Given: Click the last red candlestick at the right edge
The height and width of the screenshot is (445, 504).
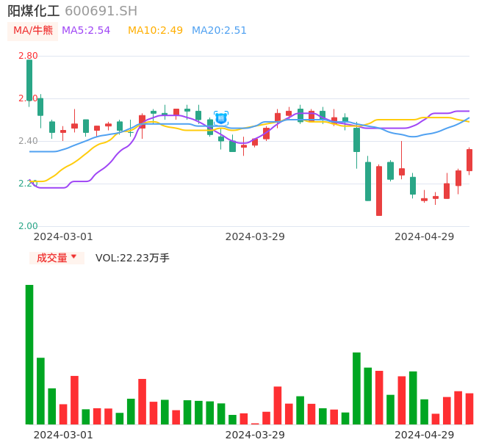Looking at the screenshot, I should coord(469,160).
